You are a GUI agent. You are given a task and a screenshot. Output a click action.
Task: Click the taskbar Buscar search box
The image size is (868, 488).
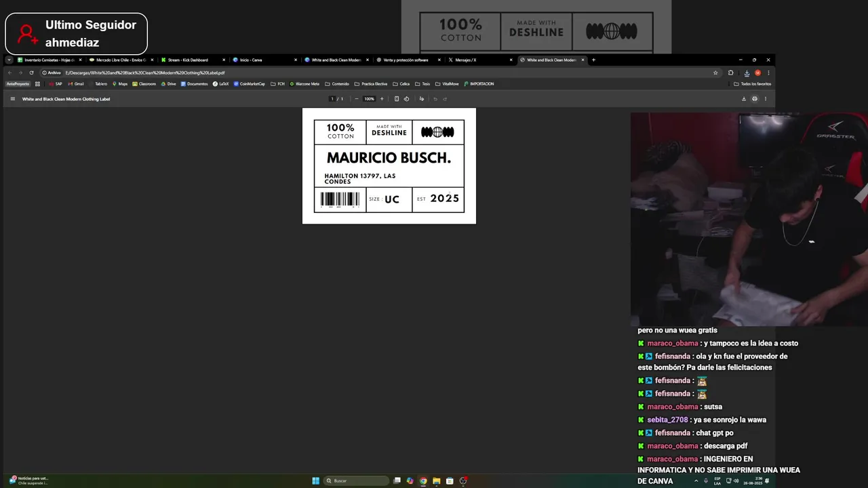(357, 481)
